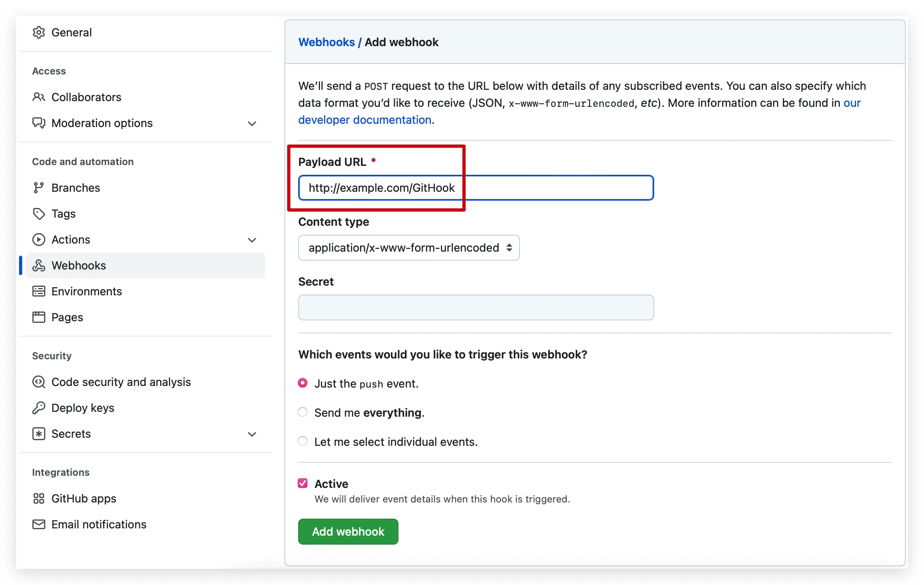Select 'Send me everything' radio button
924x585 pixels.
[x=303, y=412]
